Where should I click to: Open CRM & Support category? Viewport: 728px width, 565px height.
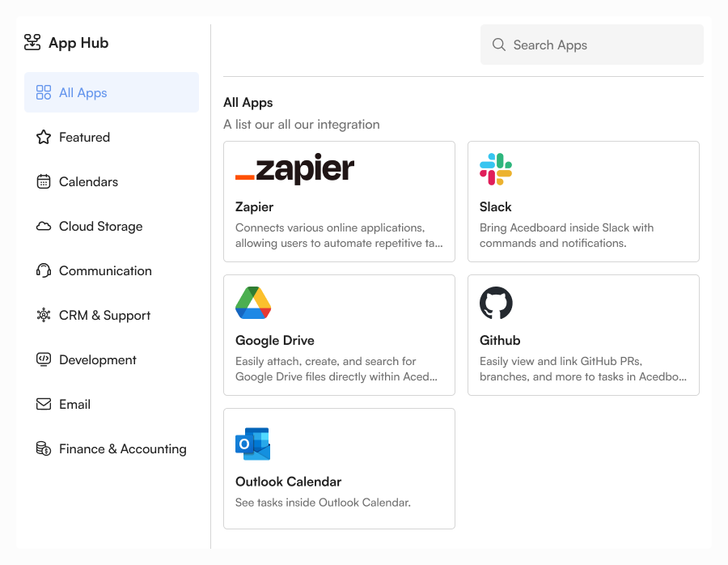click(112, 316)
